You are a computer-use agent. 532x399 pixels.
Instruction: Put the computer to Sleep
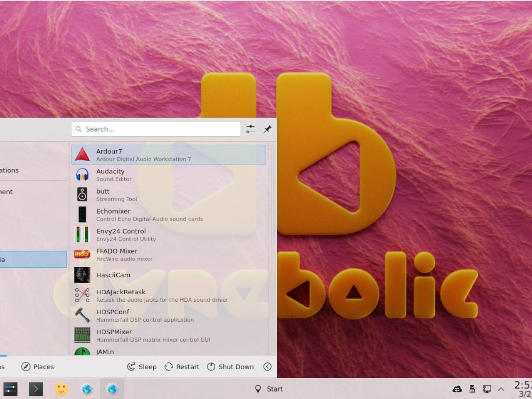point(142,367)
